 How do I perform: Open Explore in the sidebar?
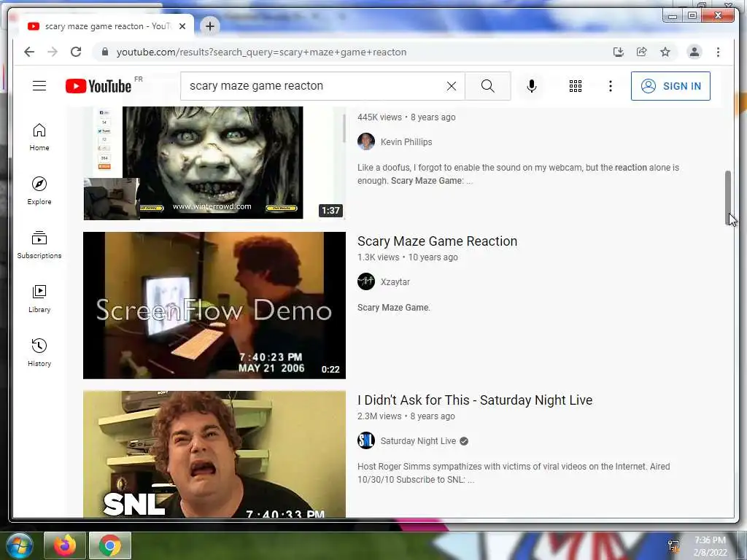coord(39,191)
